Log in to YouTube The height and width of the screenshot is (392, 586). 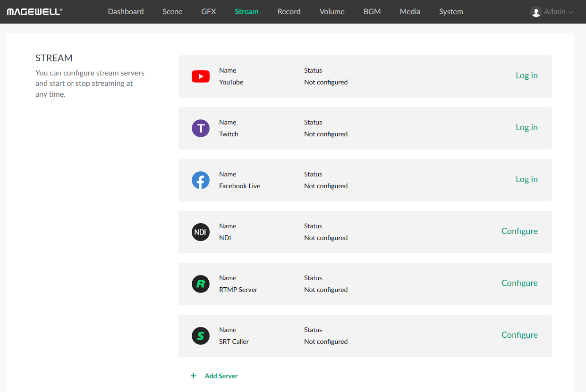pos(527,75)
